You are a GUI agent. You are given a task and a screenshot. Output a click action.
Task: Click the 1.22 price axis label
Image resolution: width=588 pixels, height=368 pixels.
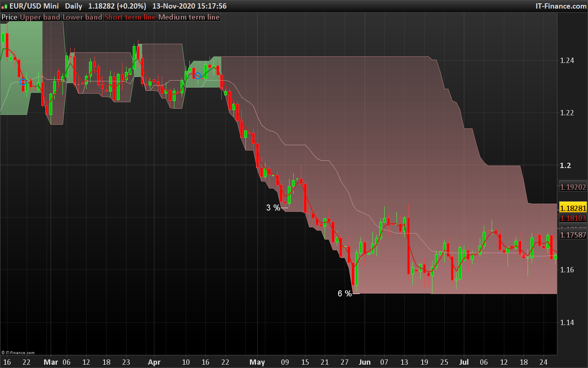[567, 113]
